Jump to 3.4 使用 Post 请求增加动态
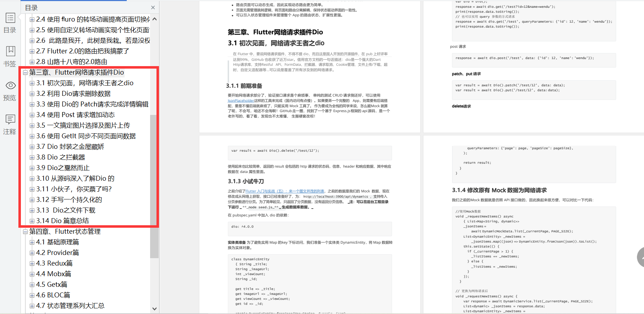 point(75,115)
